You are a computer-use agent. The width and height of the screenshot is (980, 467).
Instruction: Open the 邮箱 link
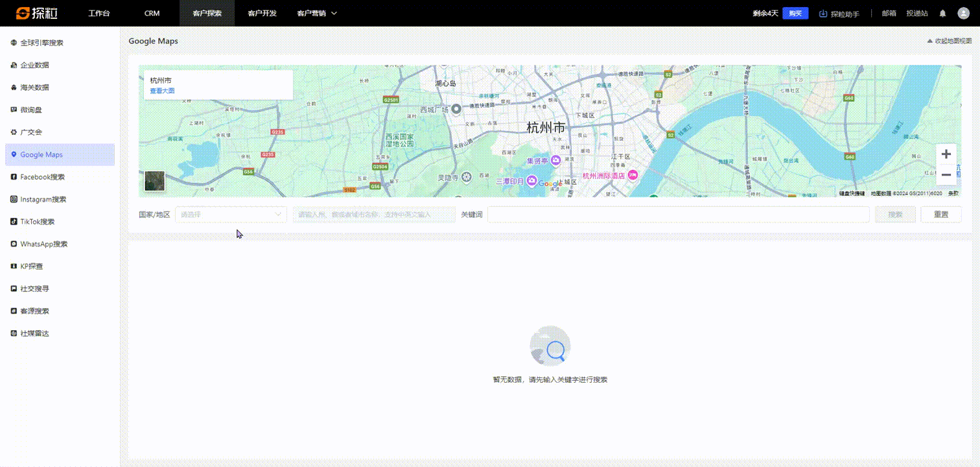click(x=889, y=13)
